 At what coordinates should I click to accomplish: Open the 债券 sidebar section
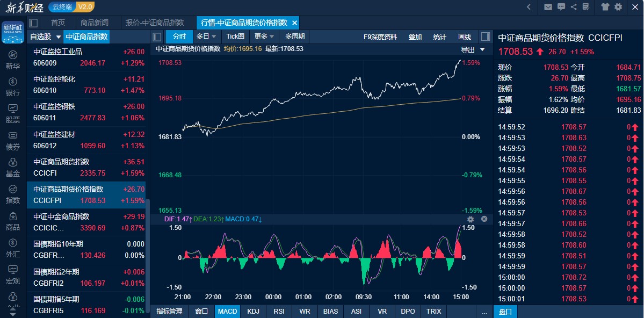[x=13, y=141]
